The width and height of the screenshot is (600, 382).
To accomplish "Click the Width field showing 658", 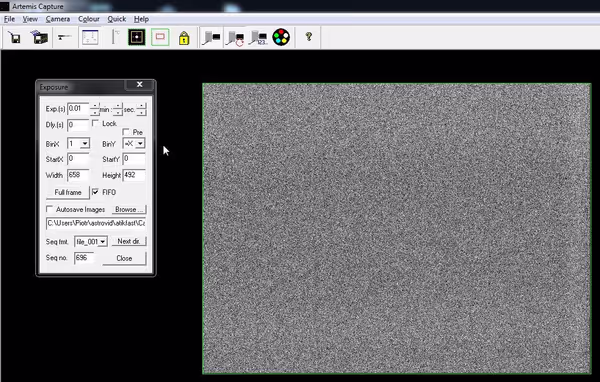I will 78,175.
